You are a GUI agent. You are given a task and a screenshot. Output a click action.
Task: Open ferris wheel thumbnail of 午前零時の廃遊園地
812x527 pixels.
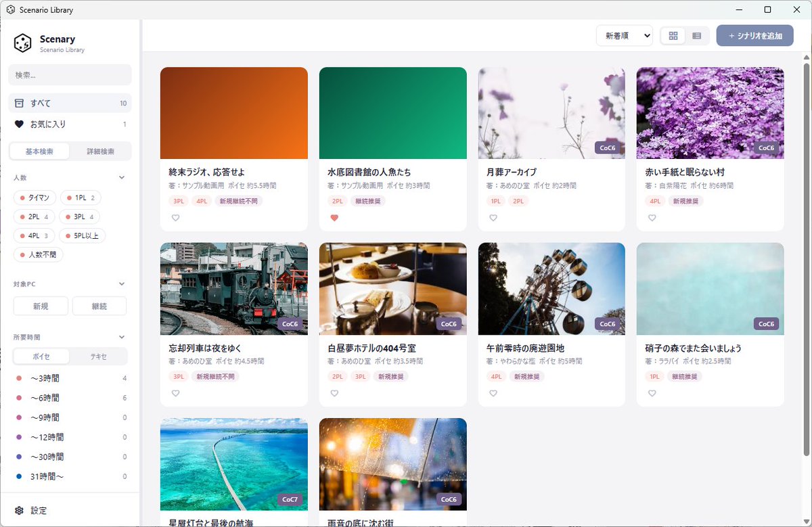pyautogui.click(x=551, y=289)
